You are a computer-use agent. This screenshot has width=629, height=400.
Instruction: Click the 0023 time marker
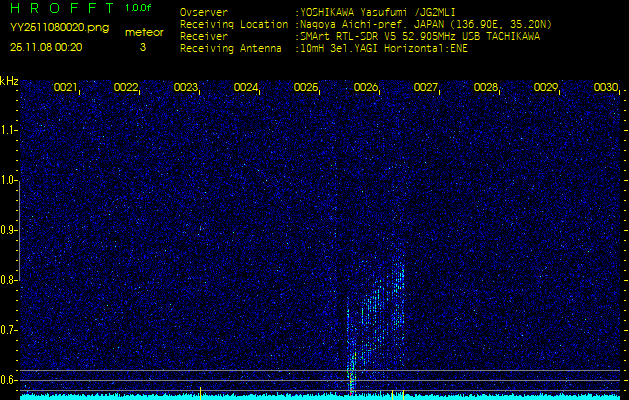pos(186,87)
